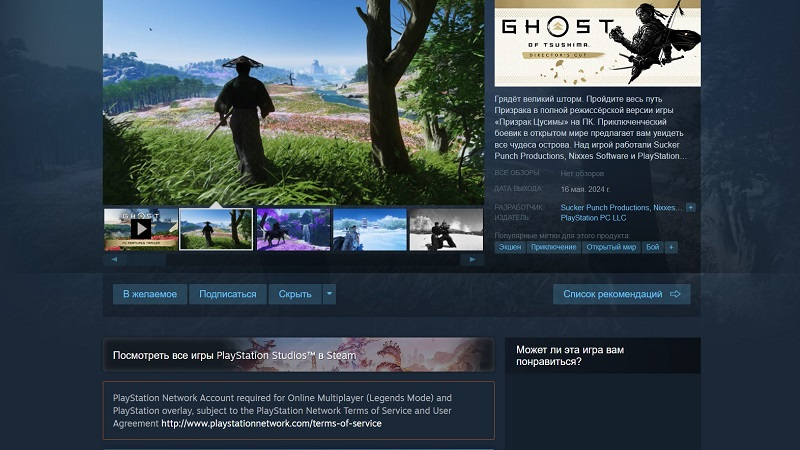The image size is (800, 450).
Task: Expand developer list with plus icon
Action: tap(690, 208)
